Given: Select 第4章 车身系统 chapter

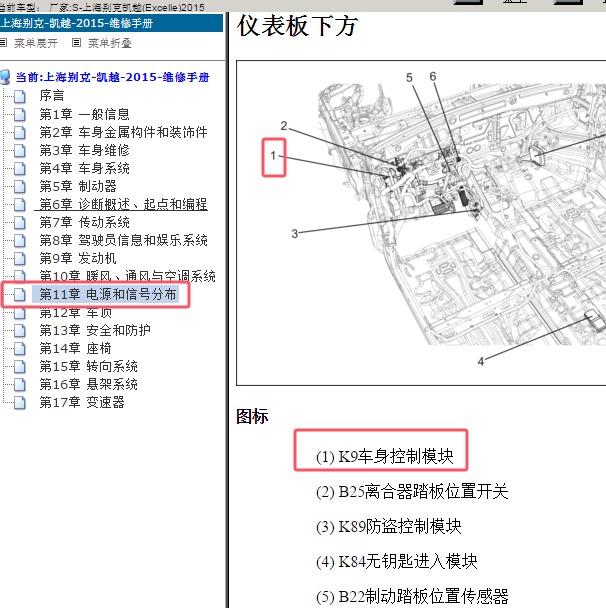Looking at the screenshot, I should click(x=84, y=168).
